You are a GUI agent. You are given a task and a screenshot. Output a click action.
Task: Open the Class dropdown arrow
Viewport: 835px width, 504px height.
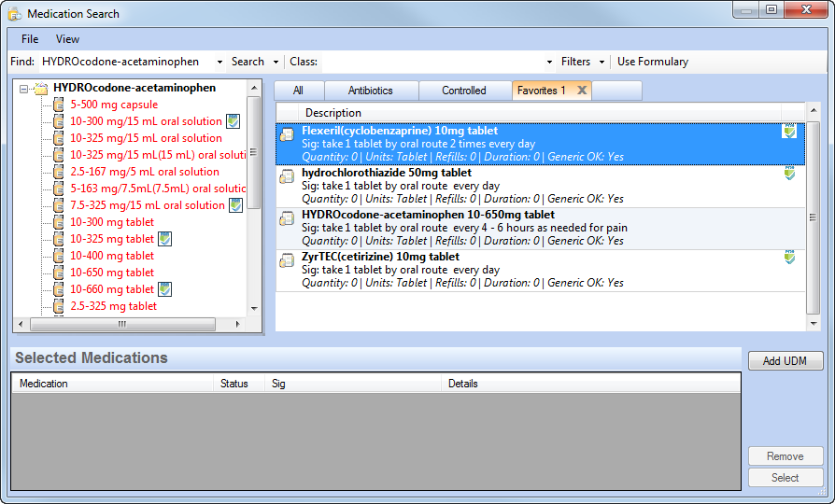[x=549, y=62]
